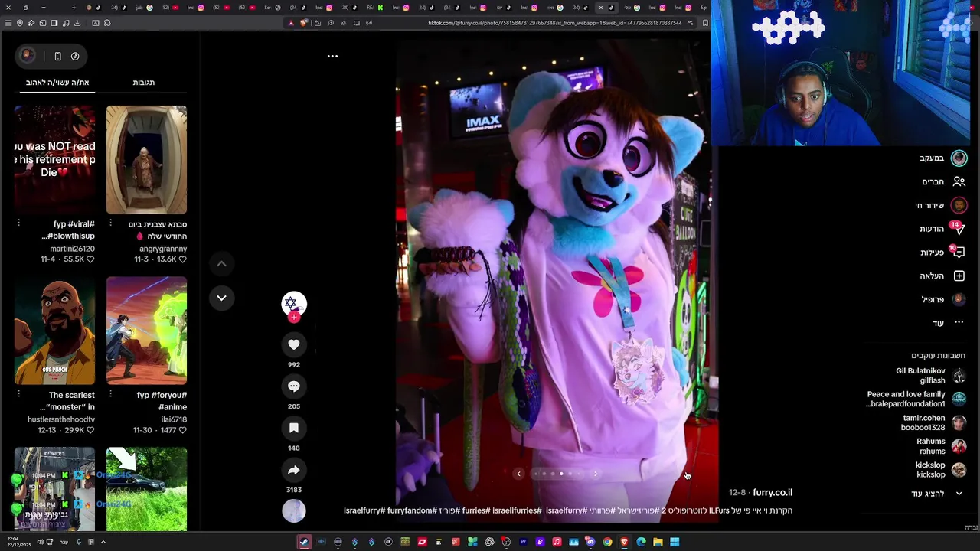The width and height of the screenshot is (980, 551).
Task: Click the browser shield icon in toolbar
Action: (x=20, y=23)
